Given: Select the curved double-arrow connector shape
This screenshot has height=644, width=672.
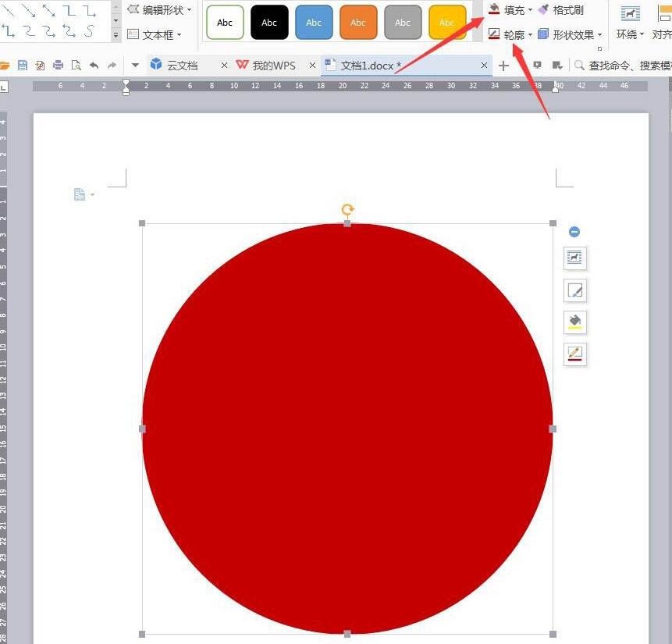Looking at the screenshot, I should click(x=69, y=31).
